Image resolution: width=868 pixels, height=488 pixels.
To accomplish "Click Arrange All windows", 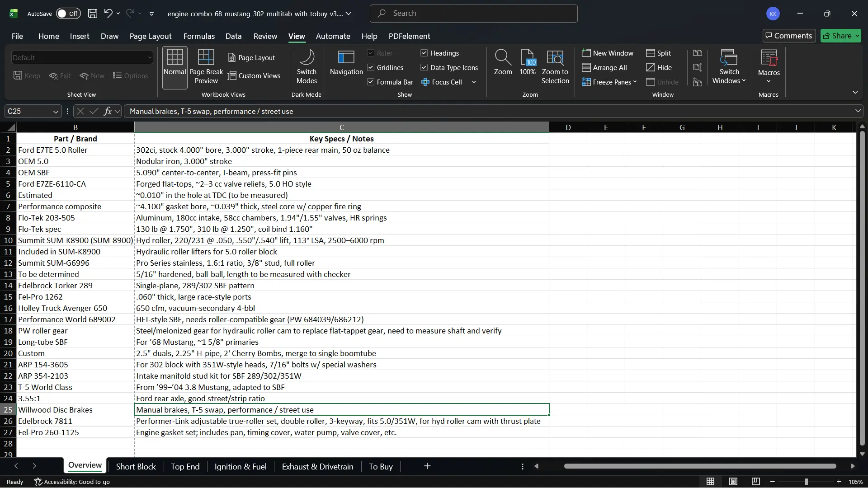I will [x=604, y=68].
